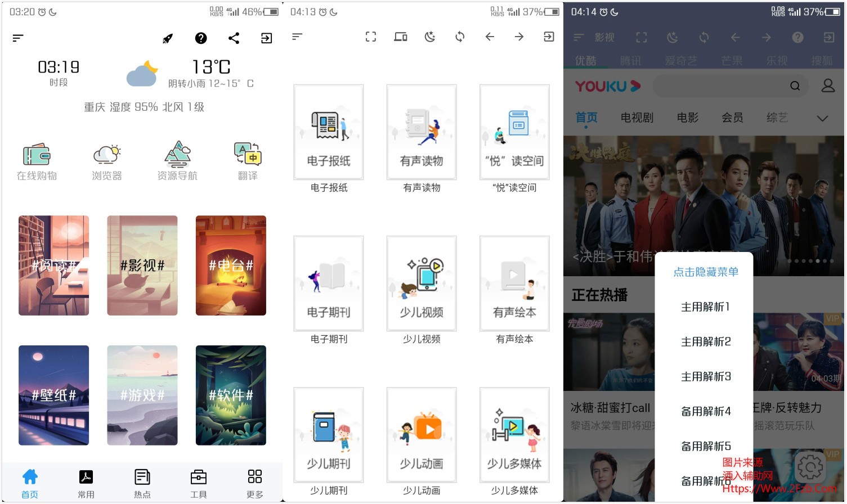
Task: Select 备用解析5 from the menu
Action: (706, 446)
